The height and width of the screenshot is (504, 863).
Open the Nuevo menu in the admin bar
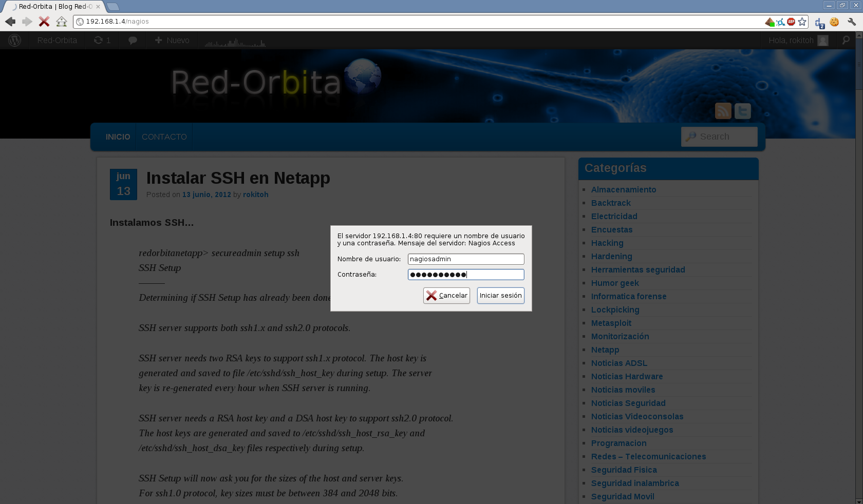(x=172, y=40)
